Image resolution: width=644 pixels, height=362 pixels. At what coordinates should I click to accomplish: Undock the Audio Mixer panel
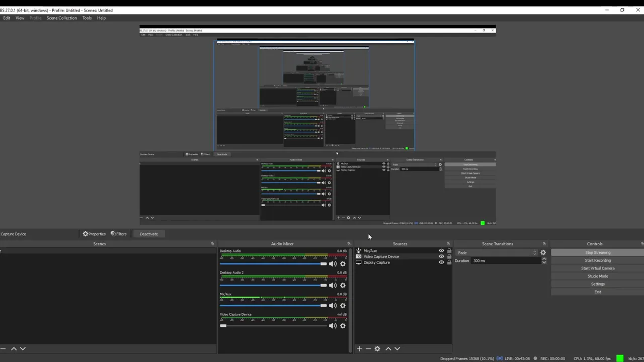click(349, 244)
